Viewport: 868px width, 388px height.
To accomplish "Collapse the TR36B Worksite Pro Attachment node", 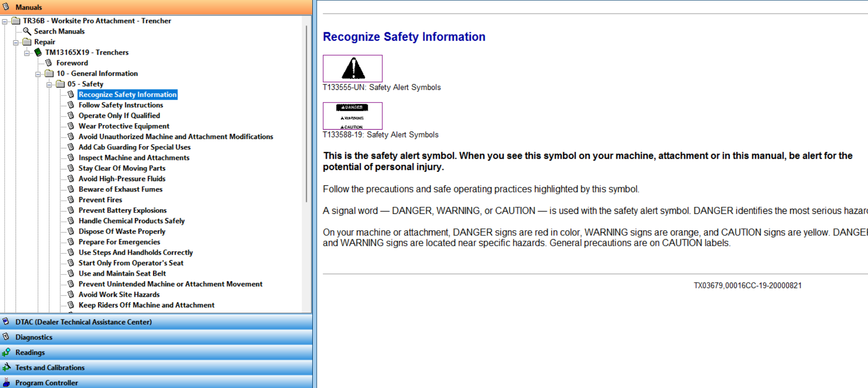I will (x=5, y=21).
